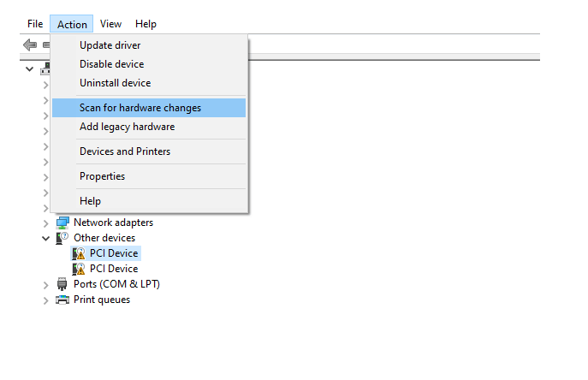Screen dimensions: 588x380
Task: Collapse the Other devices category
Action: click(x=45, y=238)
